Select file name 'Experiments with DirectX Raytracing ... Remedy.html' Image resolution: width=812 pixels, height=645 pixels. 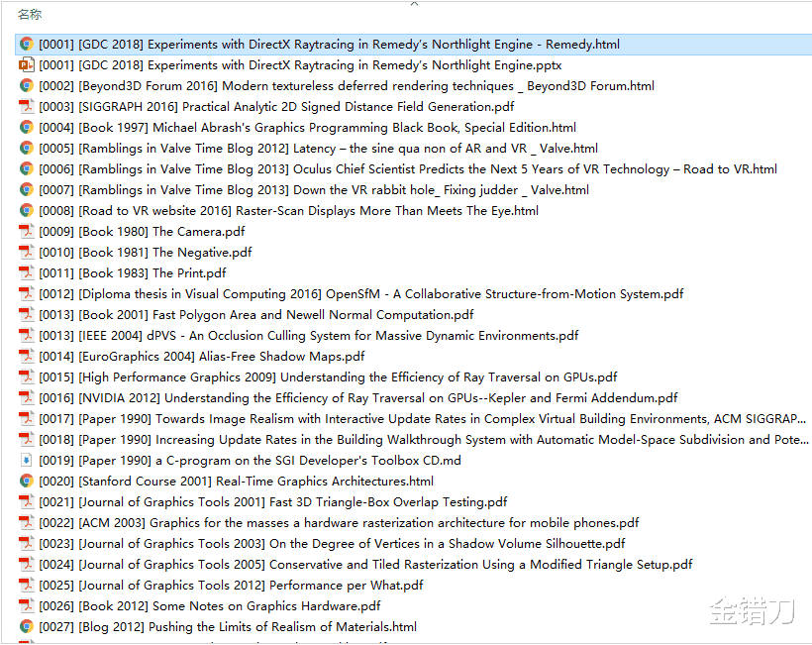330,44
